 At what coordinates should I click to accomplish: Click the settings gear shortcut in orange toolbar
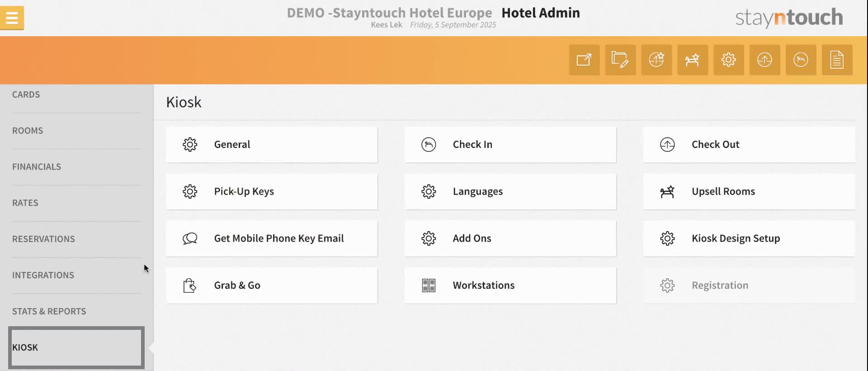(x=729, y=60)
